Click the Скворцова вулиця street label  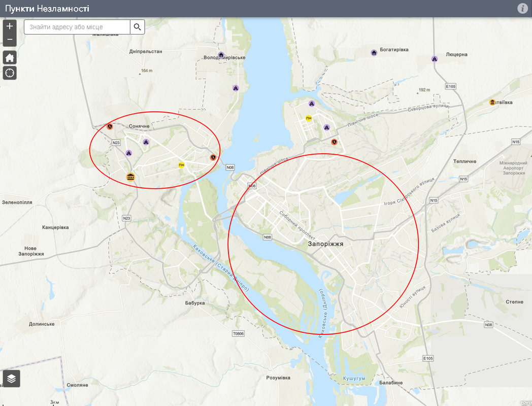428,108
